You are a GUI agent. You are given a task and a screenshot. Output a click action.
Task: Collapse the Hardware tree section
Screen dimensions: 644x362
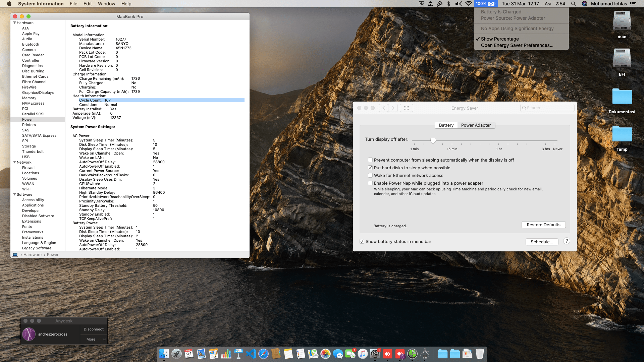[x=14, y=23]
